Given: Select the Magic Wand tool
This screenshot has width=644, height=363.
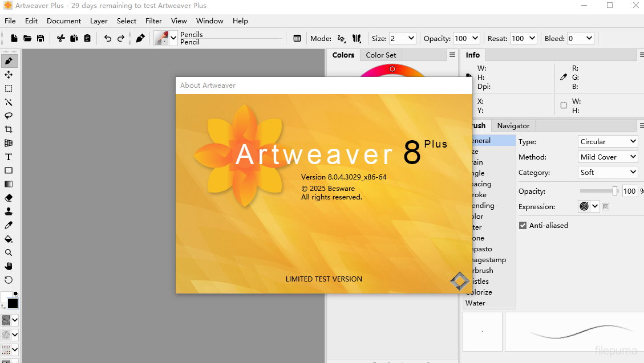Looking at the screenshot, I should pos(9,102).
